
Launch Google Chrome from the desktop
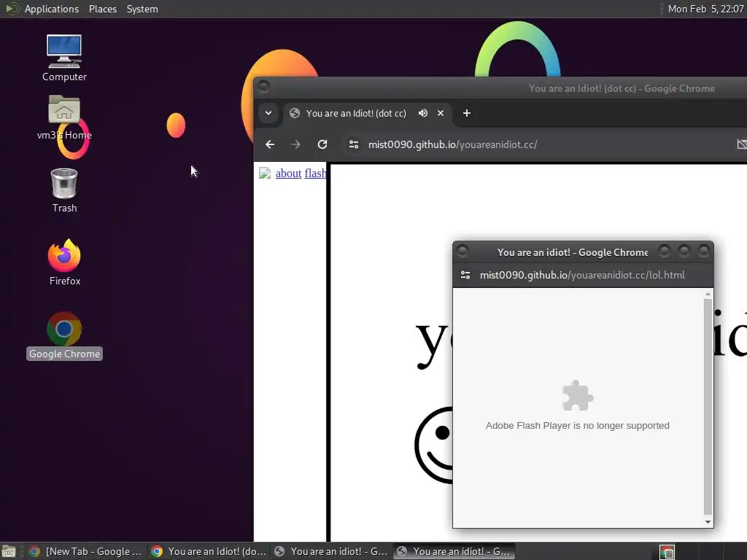click(64, 335)
